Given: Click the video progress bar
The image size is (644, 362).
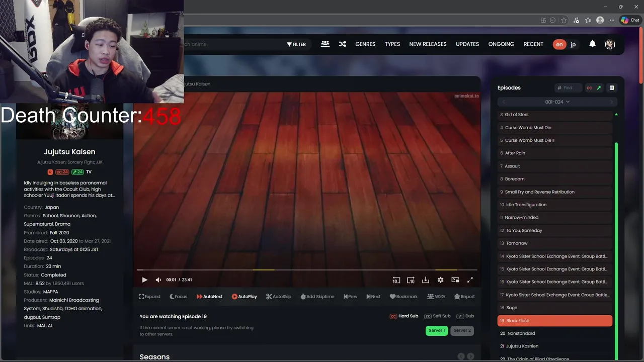Looking at the screenshot, I should (x=306, y=270).
